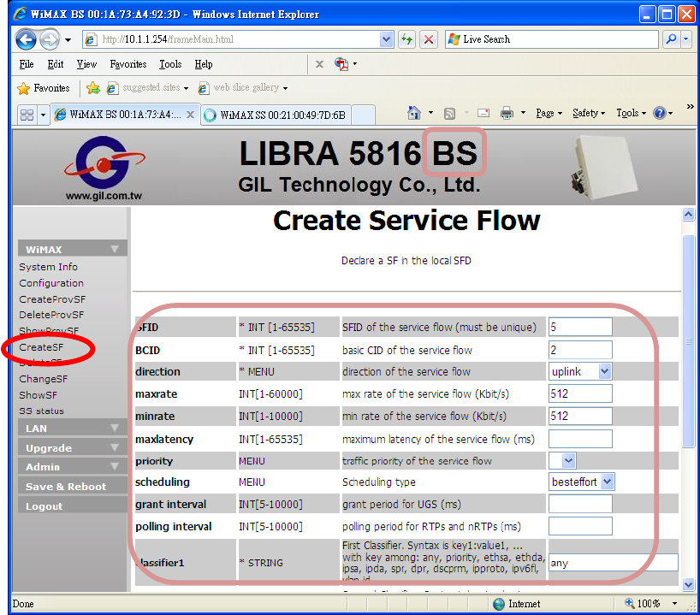Image resolution: width=700 pixels, height=615 pixels.
Task: Open the Favorites menu in menu bar
Action: pyautogui.click(x=128, y=64)
